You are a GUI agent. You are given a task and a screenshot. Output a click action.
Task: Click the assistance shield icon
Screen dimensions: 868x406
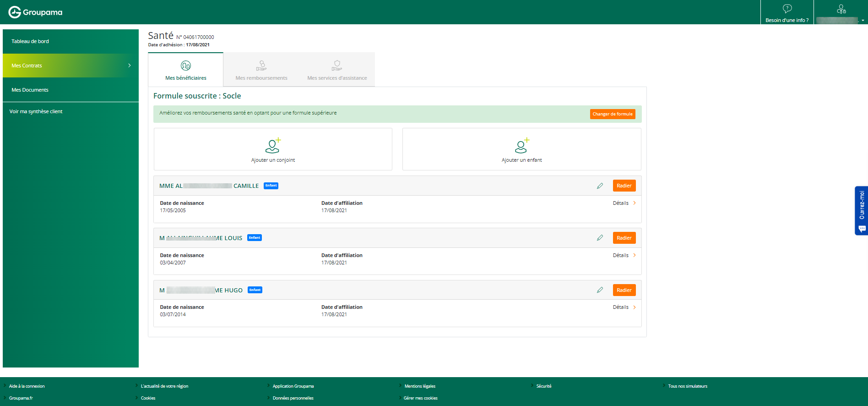click(337, 66)
